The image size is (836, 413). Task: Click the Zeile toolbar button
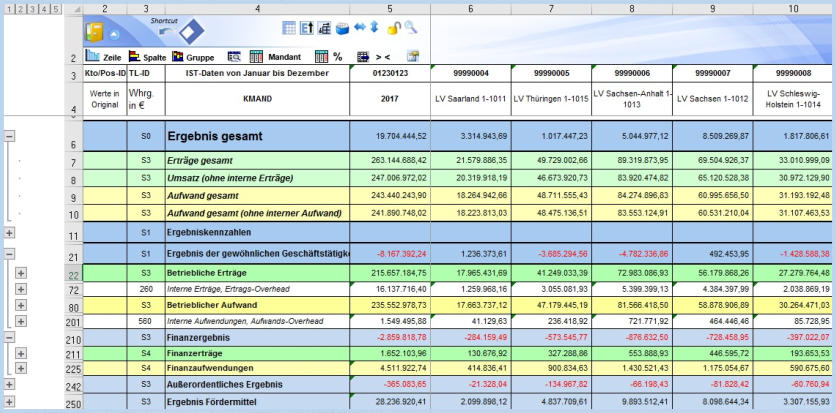click(104, 57)
